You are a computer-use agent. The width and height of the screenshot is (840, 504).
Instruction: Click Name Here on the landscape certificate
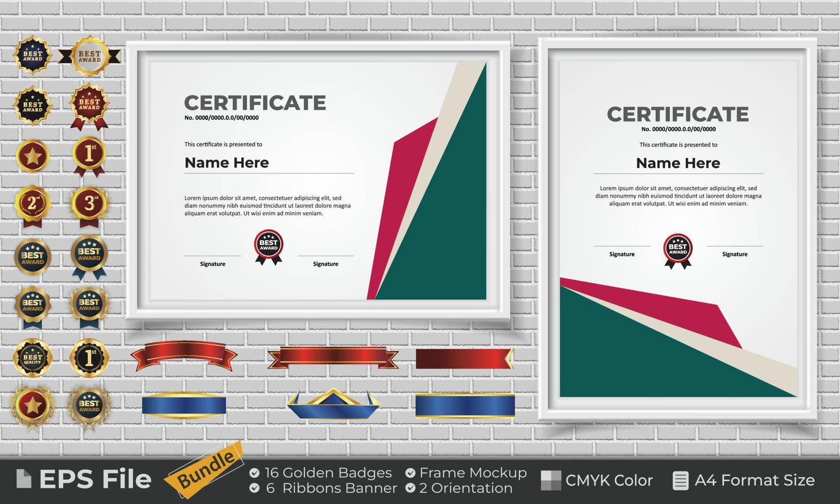[x=227, y=163]
